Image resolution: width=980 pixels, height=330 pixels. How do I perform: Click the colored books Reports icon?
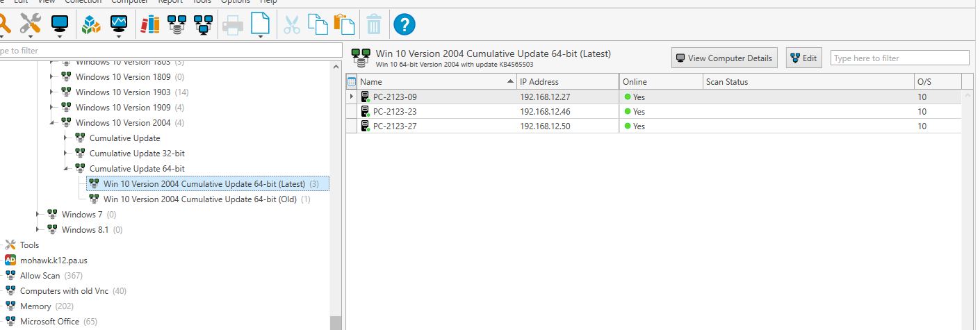tap(150, 25)
